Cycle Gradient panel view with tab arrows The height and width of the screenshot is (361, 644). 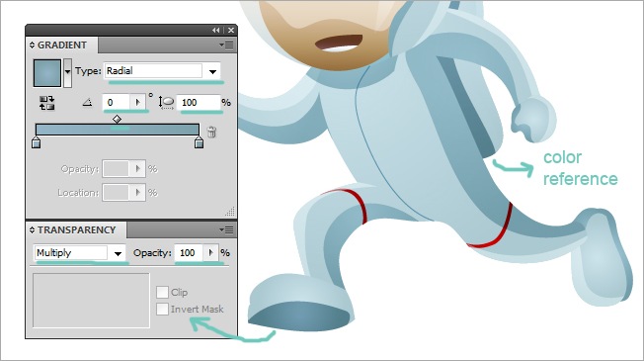pos(32,45)
